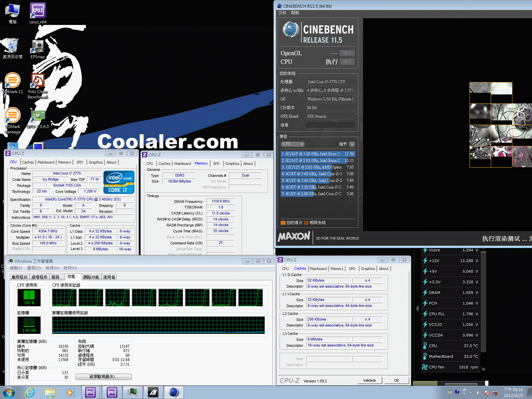The width and height of the screenshot is (532, 399).
Task: Expand the details arrow in Cinebench ranking
Action: (x=352, y=144)
